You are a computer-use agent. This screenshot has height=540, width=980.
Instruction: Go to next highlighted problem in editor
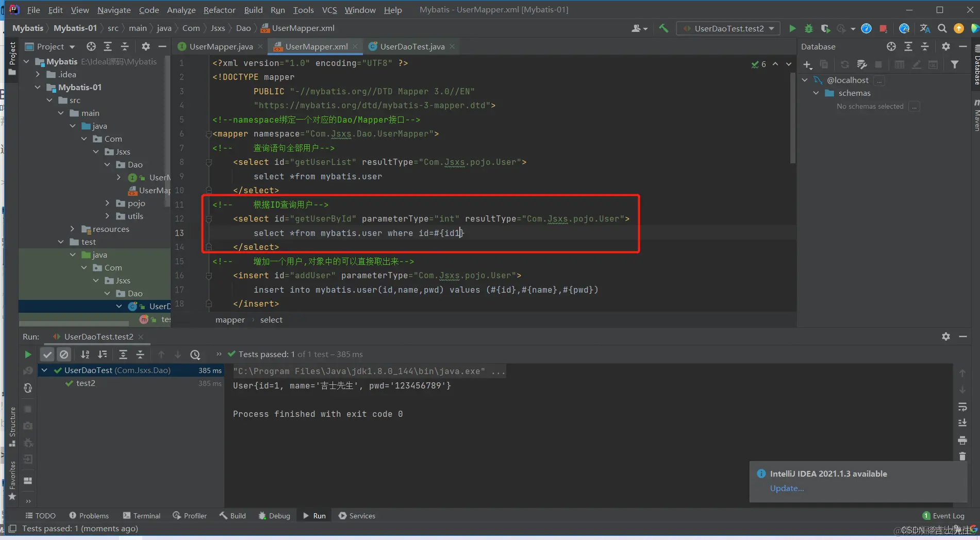pyautogui.click(x=789, y=64)
